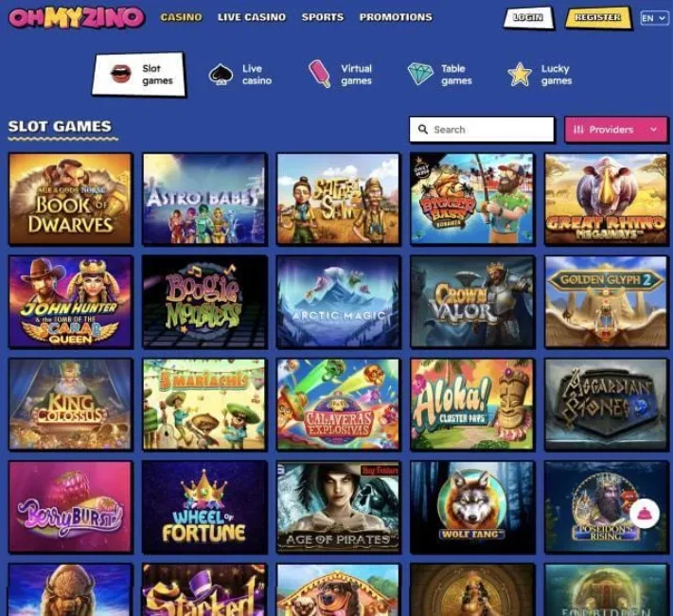673x616 pixels.
Task: Go to the Sports section
Action: (323, 17)
